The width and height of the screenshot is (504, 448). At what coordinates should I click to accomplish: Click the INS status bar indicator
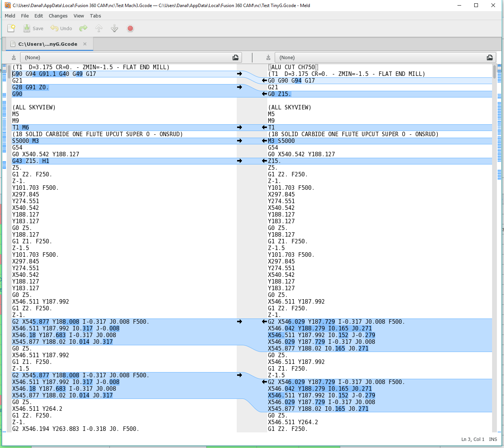tap(493, 439)
